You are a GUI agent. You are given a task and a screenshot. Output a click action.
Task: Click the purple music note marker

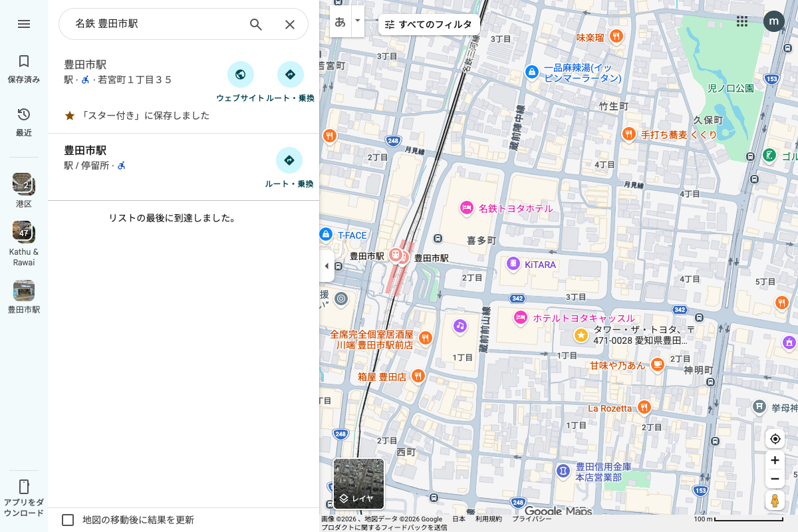click(x=460, y=326)
